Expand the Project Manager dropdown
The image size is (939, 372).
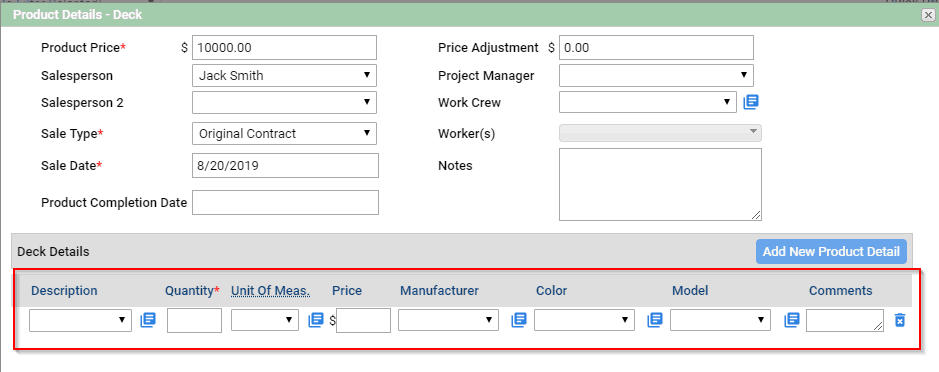(x=656, y=75)
